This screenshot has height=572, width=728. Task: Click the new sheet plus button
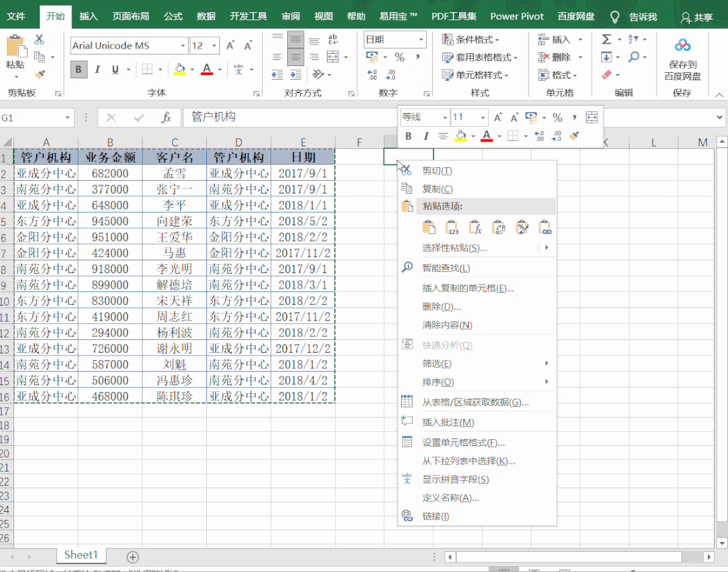[133, 556]
